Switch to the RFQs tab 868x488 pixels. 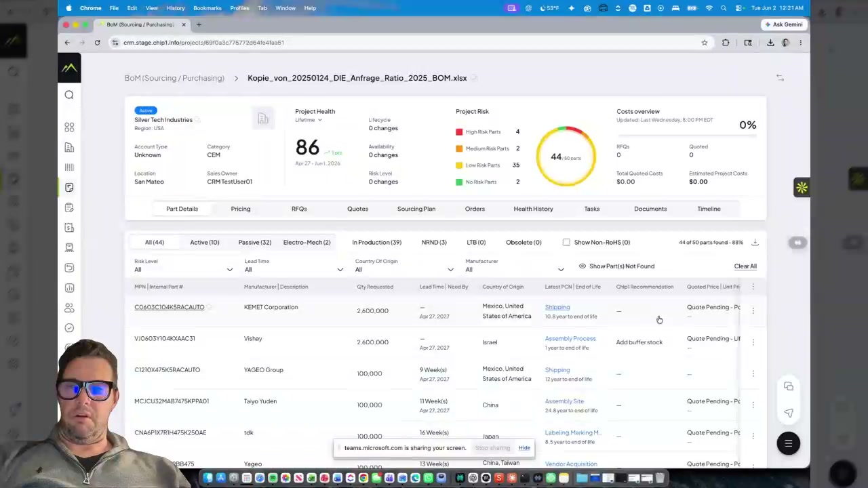point(299,209)
